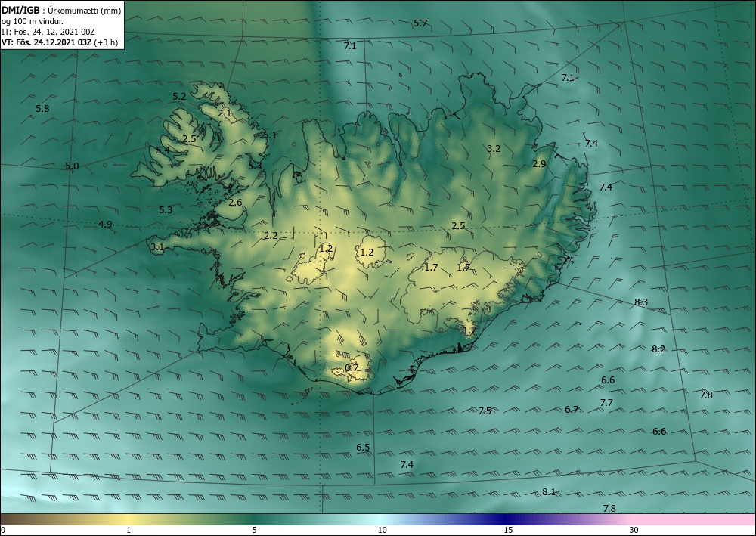
Task: Click the 6.5 value label
Action: point(363,448)
